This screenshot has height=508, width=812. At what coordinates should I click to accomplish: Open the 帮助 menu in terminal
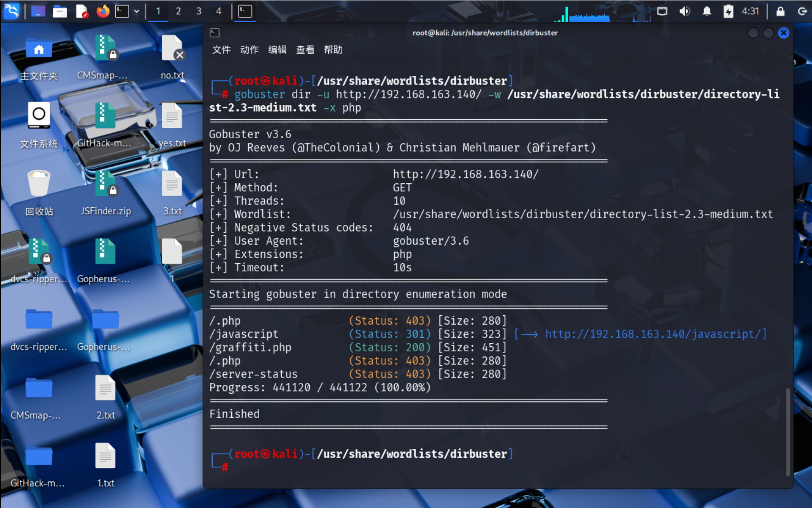point(333,50)
